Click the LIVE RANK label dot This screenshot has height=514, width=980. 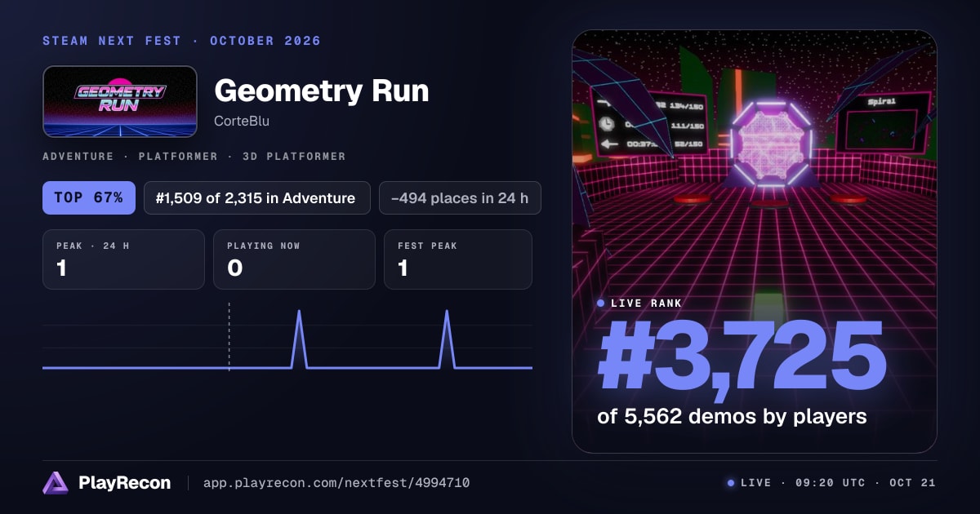pos(601,303)
